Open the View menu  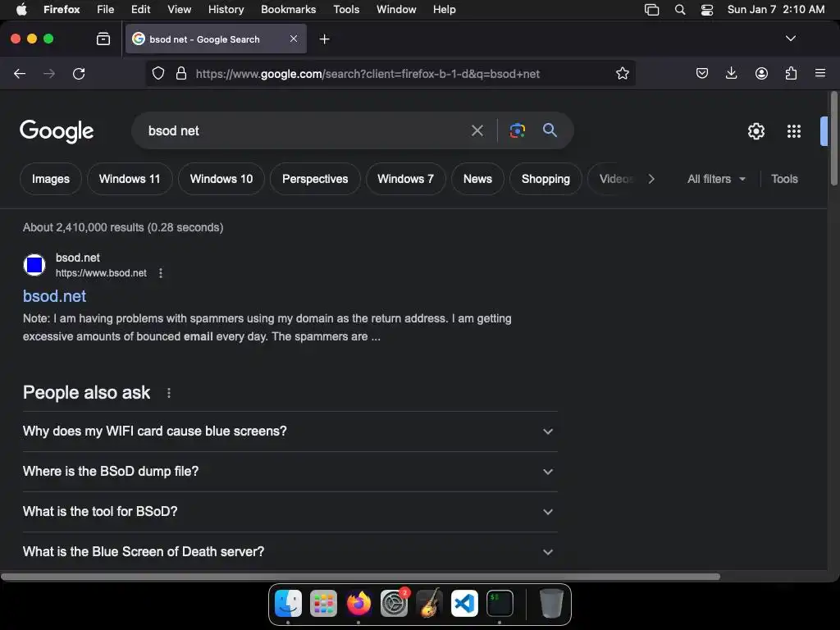tap(179, 10)
